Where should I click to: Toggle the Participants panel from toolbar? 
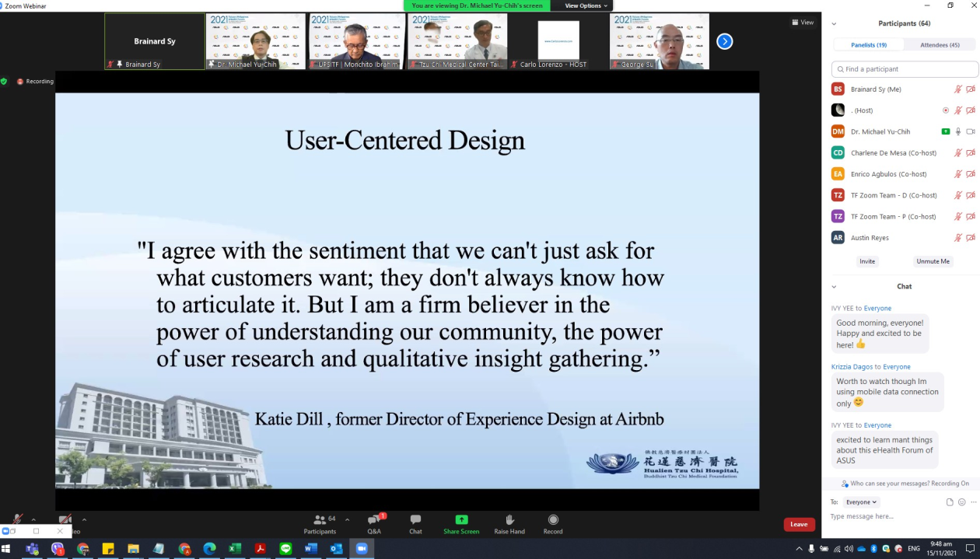pyautogui.click(x=320, y=522)
